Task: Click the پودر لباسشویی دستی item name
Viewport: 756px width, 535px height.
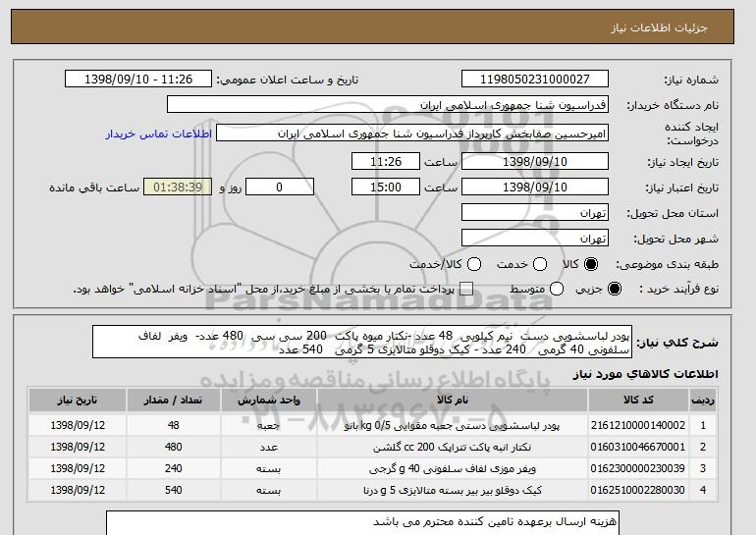Action: tap(453, 426)
